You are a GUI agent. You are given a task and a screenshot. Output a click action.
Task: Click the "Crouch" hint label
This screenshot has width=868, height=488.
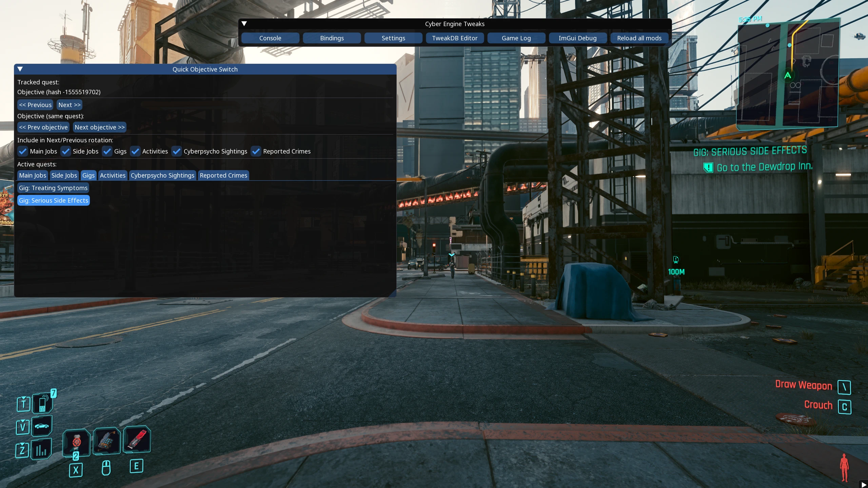click(x=818, y=405)
